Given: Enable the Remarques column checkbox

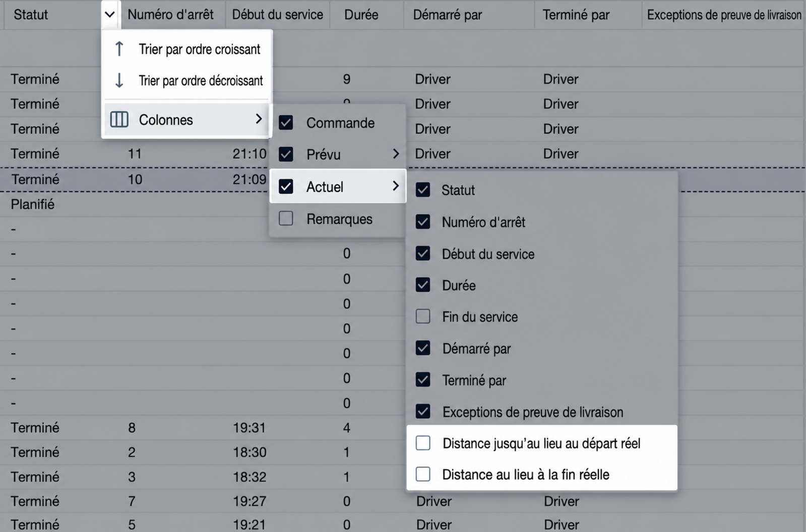Looking at the screenshot, I should coord(286,218).
